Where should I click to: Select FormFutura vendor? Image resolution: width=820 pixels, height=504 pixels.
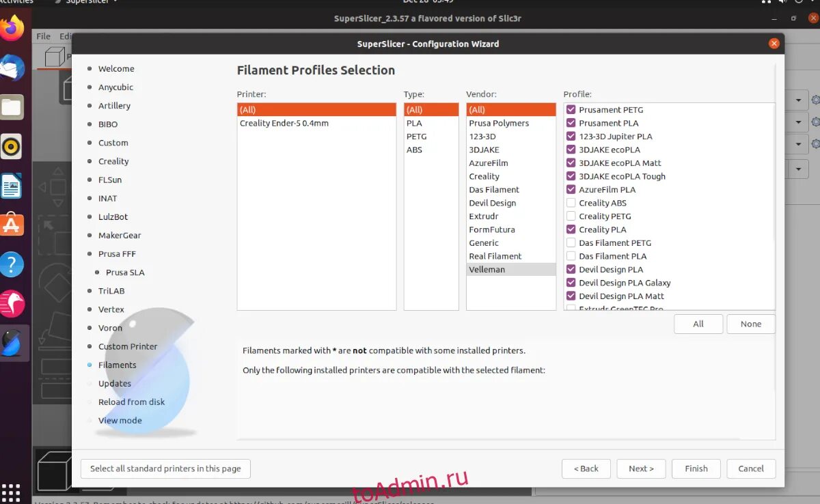[x=511, y=229]
